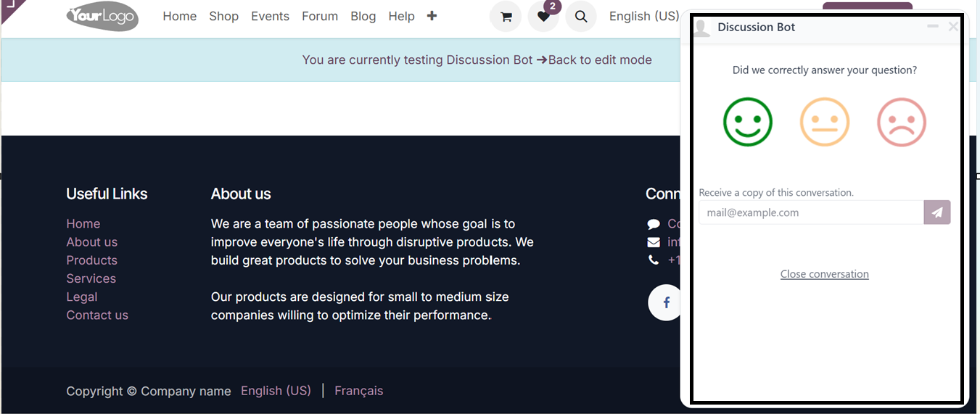The height and width of the screenshot is (414, 980).
Task: Select the orange neutral face rating
Action: (x=825, y=122)
